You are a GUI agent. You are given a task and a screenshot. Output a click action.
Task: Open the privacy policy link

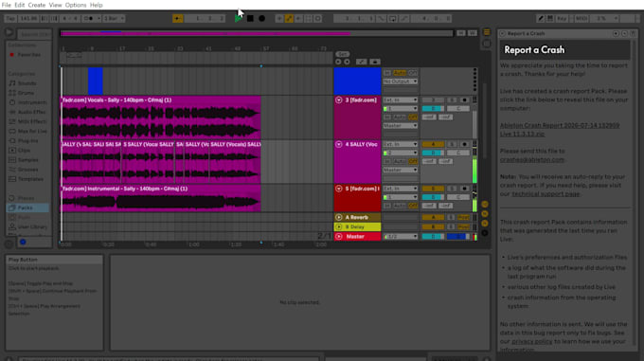pyautogui.click(x=532, y=341)
